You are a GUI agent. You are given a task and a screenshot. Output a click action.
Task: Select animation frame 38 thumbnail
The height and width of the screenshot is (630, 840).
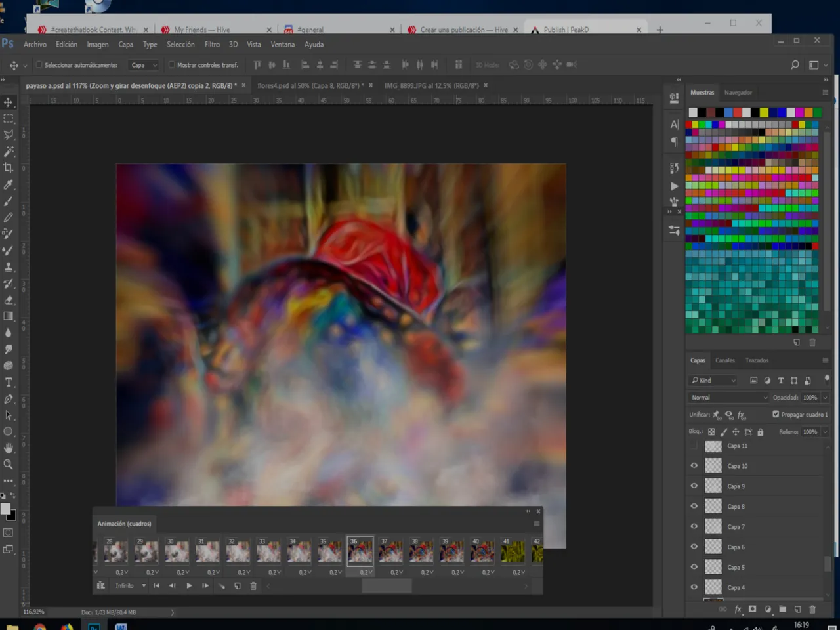point(421,551)
